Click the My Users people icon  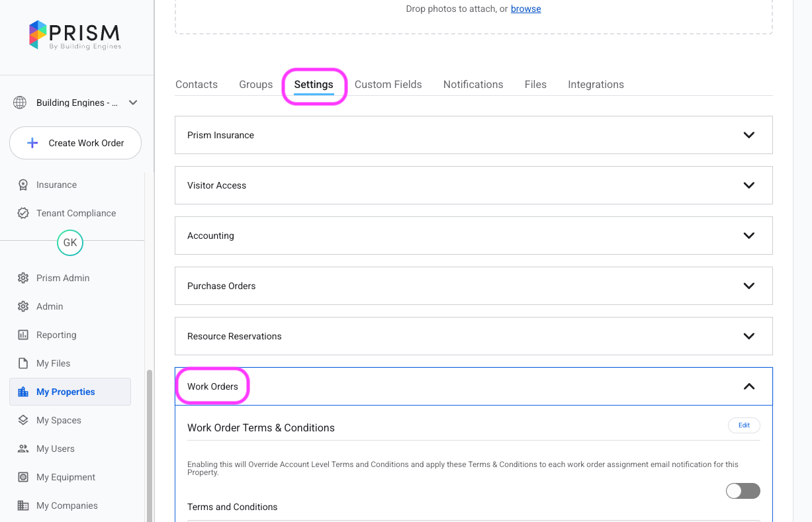pos(23,449)
